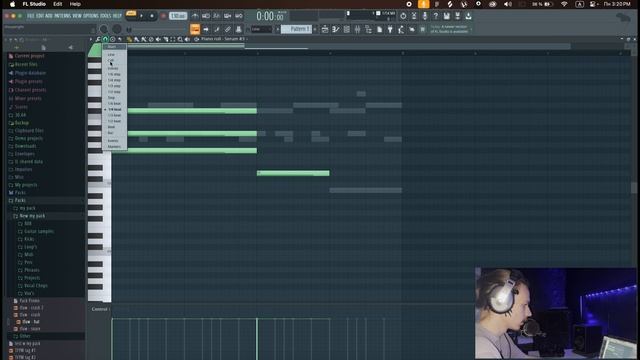Click the play button in transport

tap(142, 16)
